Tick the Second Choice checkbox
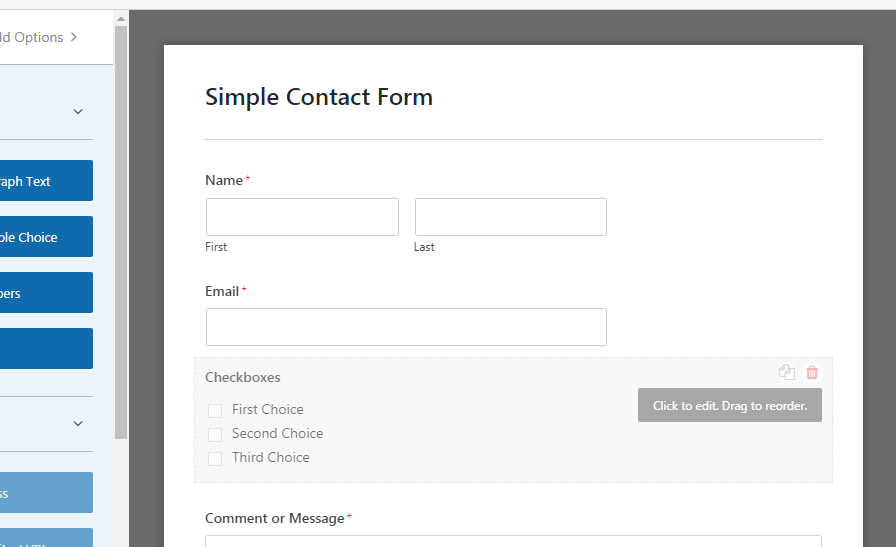 click(x=215, y=434)
